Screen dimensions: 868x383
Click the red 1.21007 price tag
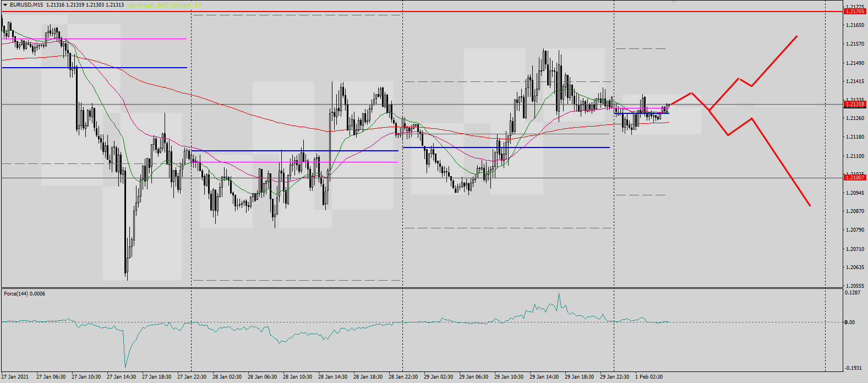[x=855, y=178]
